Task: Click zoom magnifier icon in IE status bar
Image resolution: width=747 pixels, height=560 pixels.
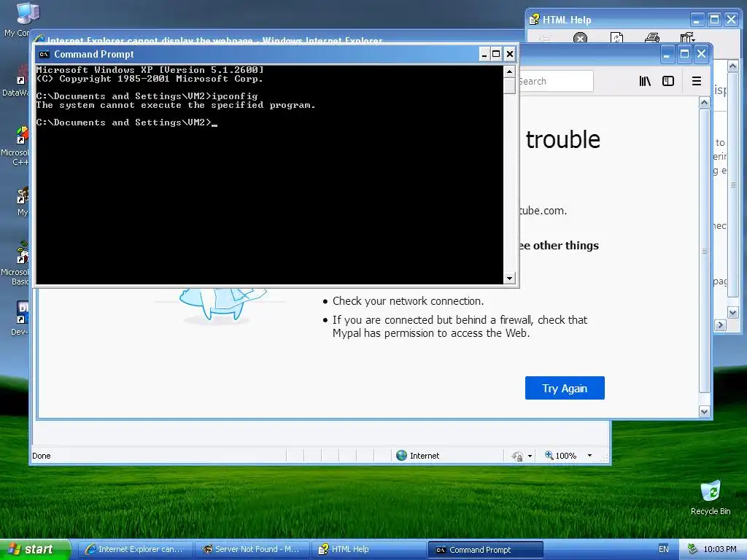Action: pyautogui.click(x=549, y=455)
